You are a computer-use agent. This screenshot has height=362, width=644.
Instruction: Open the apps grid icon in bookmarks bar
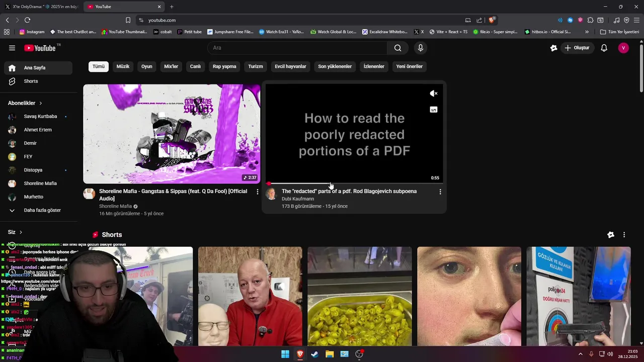tap(7, 32)
